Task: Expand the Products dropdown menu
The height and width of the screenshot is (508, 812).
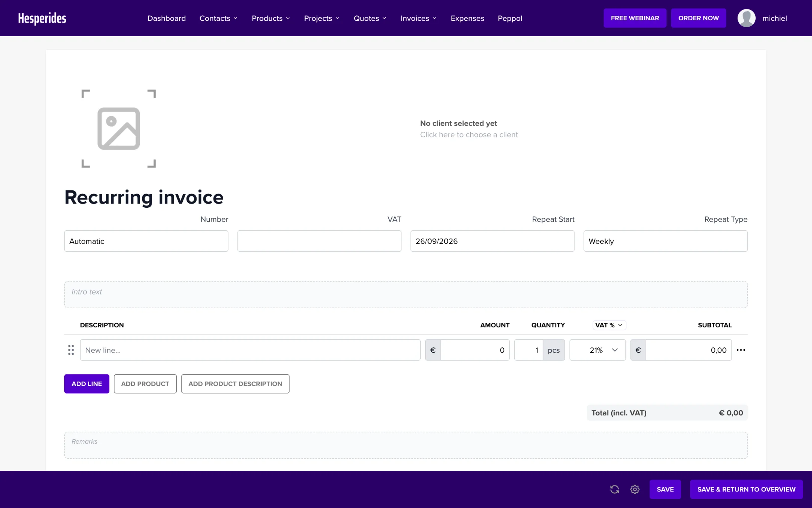Action: point(271,18)
